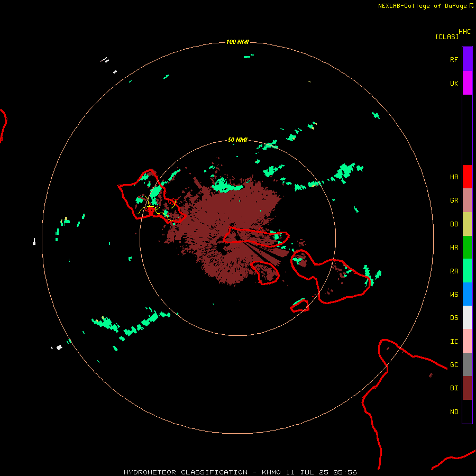
Task: Click the IC legend label
Action: pyautogui.click(x=454, y=341)
